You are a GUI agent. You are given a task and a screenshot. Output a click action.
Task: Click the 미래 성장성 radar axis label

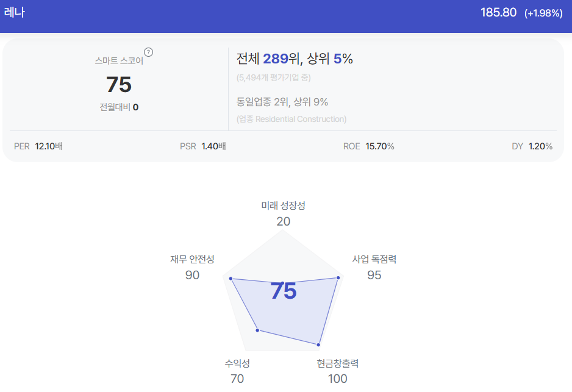(283, 205)
